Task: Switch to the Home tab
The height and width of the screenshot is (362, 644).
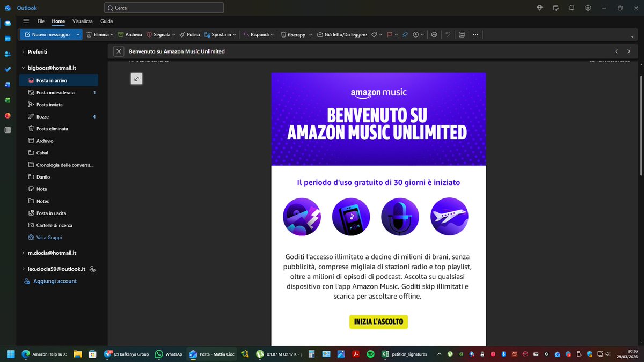Action: 58,21
